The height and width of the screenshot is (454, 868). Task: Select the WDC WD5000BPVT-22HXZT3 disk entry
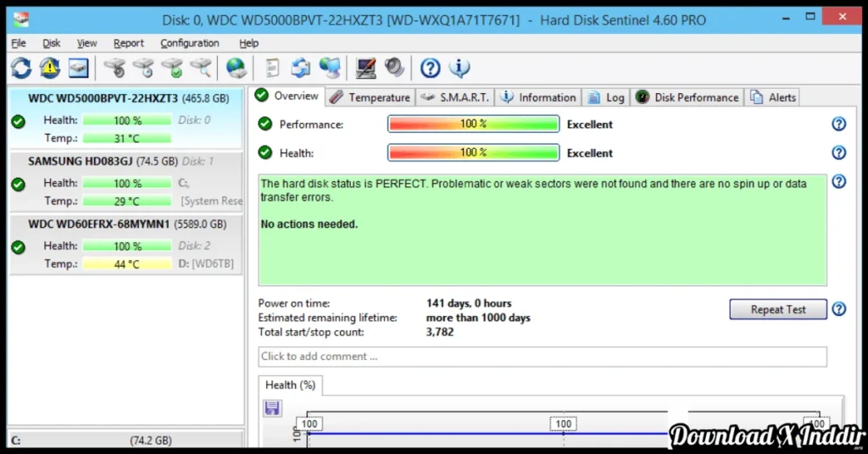point(126,118)
